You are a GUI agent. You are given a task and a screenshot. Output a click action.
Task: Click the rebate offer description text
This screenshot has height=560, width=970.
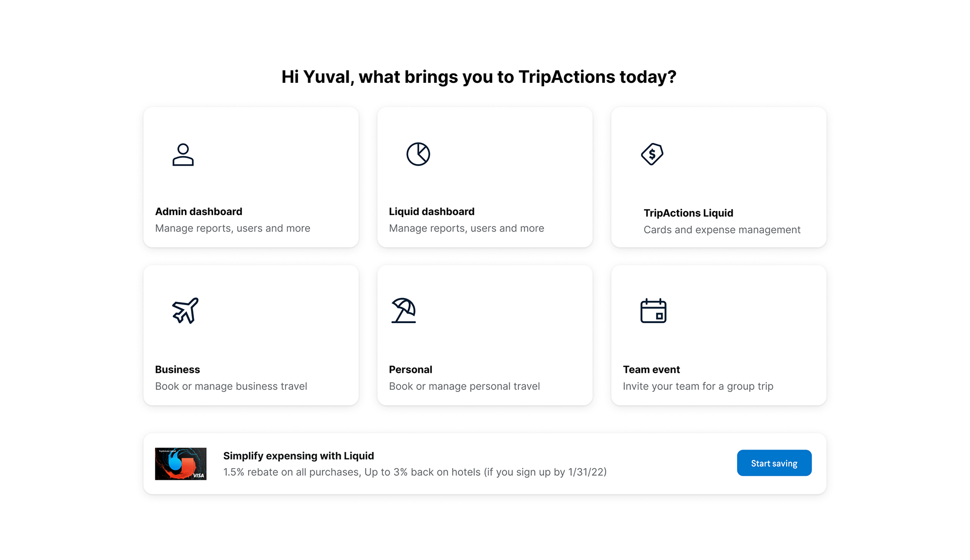click(415, 472)
